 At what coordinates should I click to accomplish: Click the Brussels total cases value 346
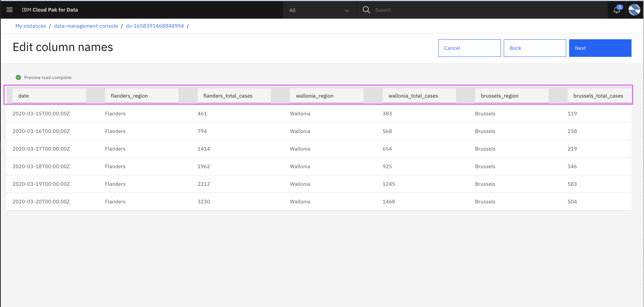[572, 166]
